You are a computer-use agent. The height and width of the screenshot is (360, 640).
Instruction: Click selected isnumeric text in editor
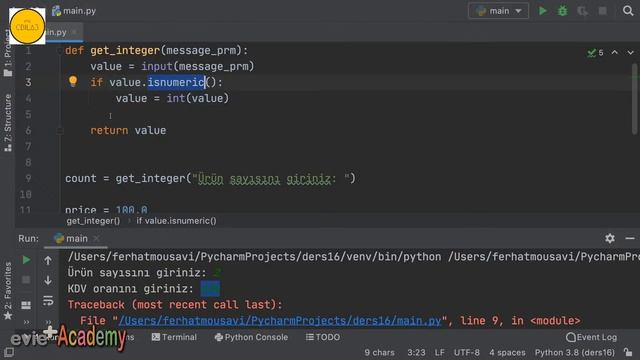(176, 82)
